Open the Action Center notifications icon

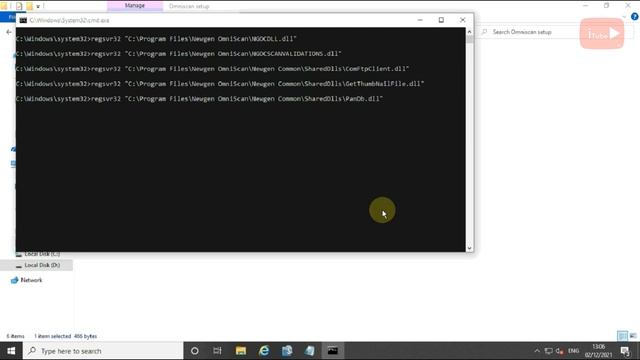pyautogui.click(x=625, y=351)
